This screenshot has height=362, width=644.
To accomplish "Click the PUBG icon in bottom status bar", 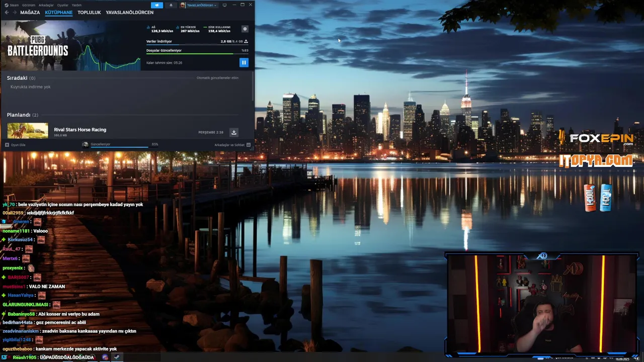I will pyautogui.click(x=85, y=145).
